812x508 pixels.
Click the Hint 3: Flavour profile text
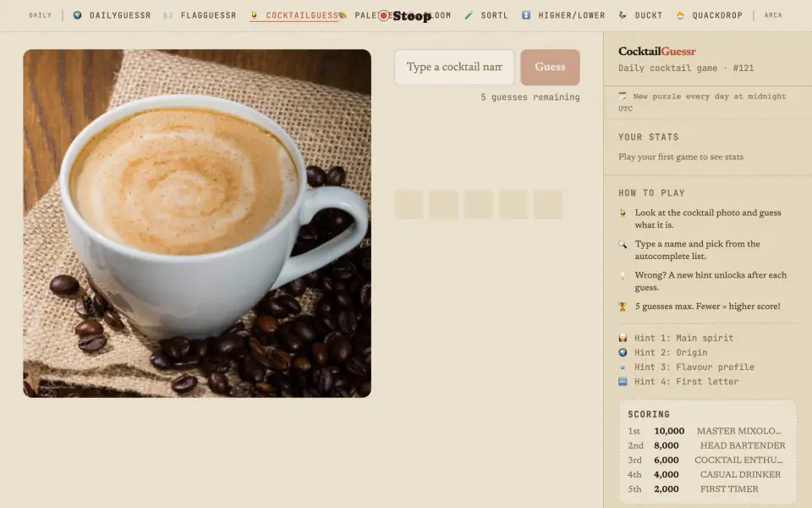click(x=694, y=367)
